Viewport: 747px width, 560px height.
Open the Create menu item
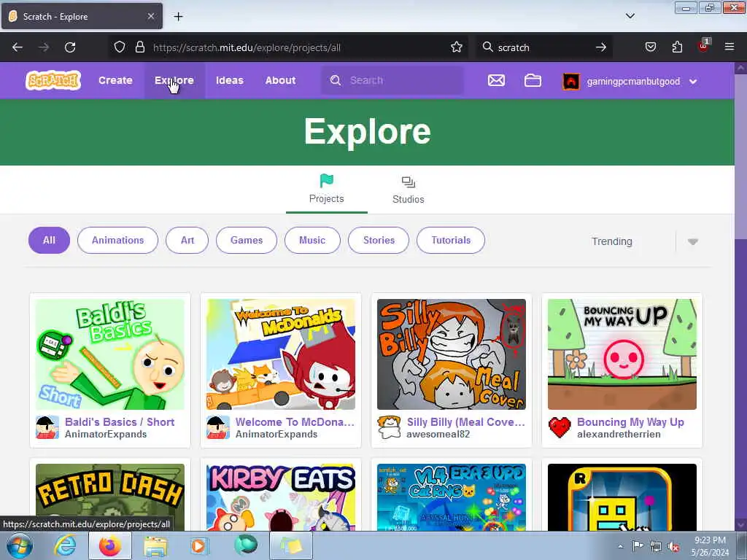pos(115,80)
